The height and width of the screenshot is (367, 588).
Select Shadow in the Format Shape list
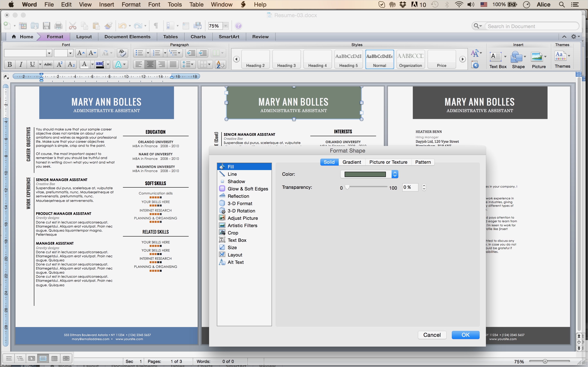(236, 181)
